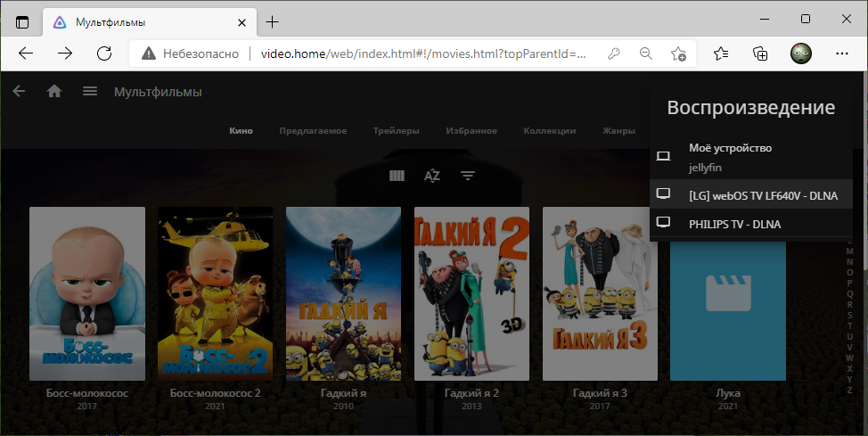
Task: Open saved passwords key icon
Action: [x=613, y=53]
